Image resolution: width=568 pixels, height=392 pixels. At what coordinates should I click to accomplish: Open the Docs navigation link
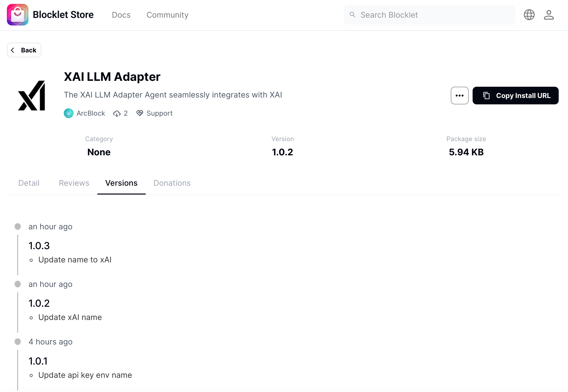121,15
